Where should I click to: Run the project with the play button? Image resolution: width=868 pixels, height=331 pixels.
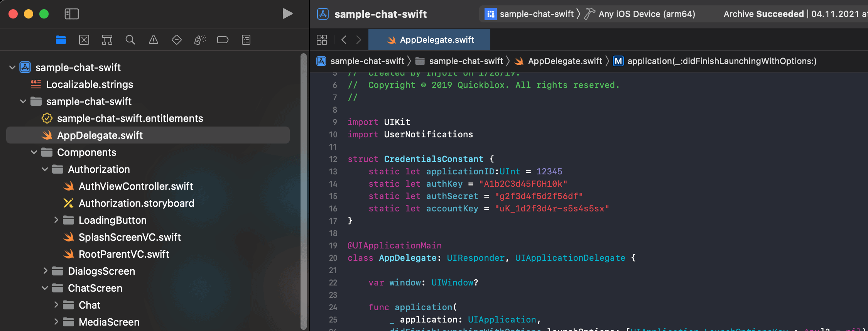(x=287, y=14)
